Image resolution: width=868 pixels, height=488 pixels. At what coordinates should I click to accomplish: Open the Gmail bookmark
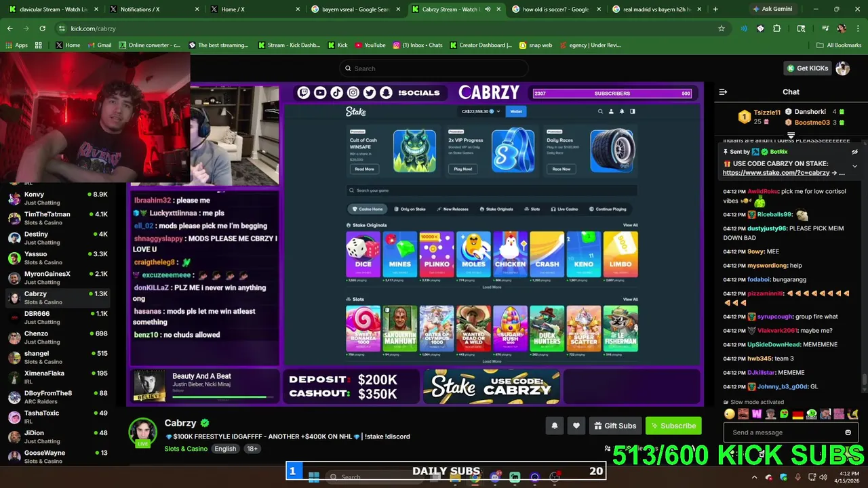click(98, 45)
